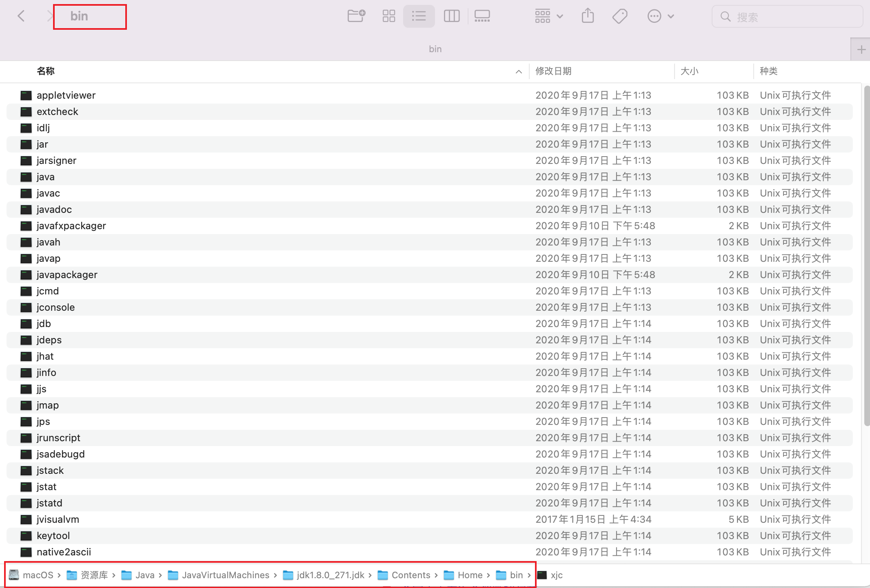The height and width of the screenshot is (588, 870).
Task: Select xjc in the path bar
Action: pos(550,575)
